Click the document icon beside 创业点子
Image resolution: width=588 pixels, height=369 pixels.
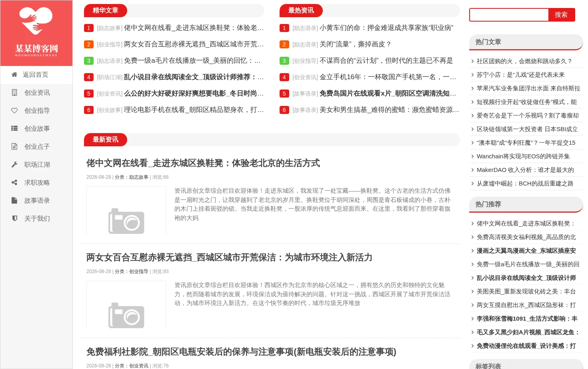coord(14,147)
